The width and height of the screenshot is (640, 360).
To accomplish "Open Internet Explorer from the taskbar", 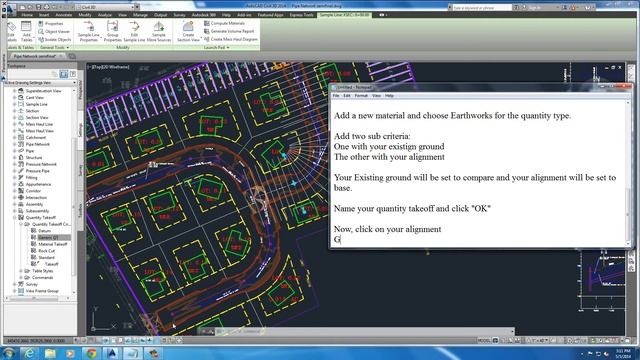I will pyautogui.click(x=29, y=353).
